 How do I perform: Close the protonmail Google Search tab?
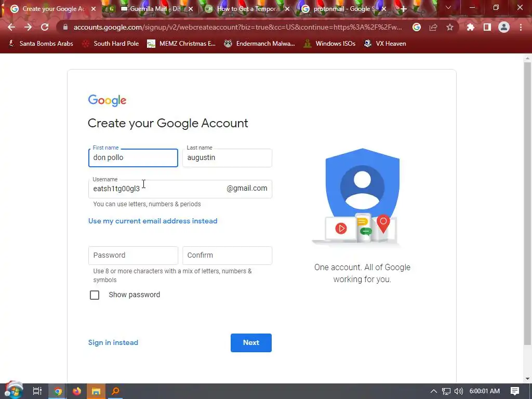(384, 9)
